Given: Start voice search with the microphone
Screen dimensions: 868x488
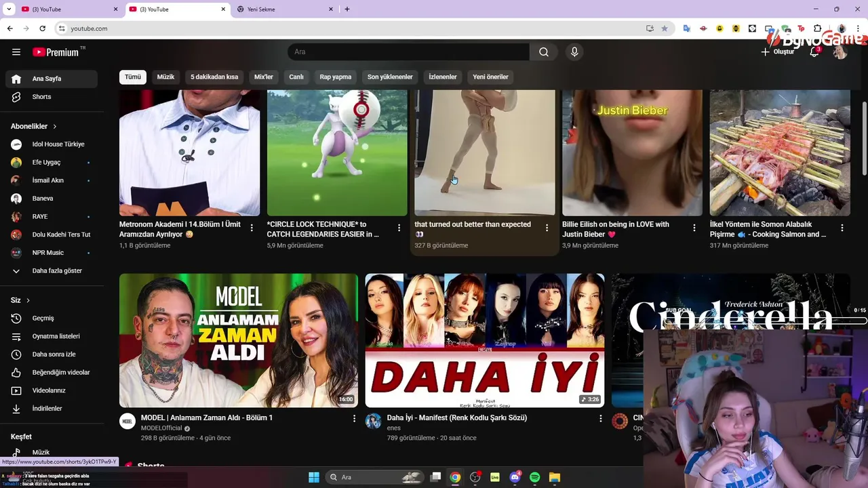Looking at the screenshot, I should 574,52.
